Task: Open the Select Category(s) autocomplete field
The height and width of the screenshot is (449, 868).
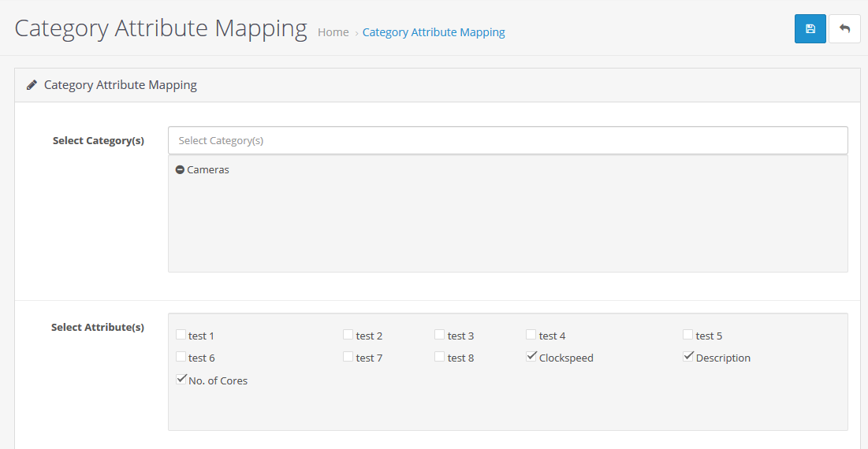Action: click(508, 140)
